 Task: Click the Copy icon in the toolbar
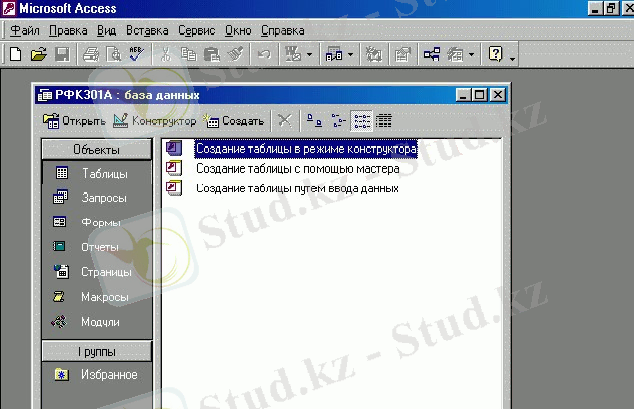(x=188, y=54)
